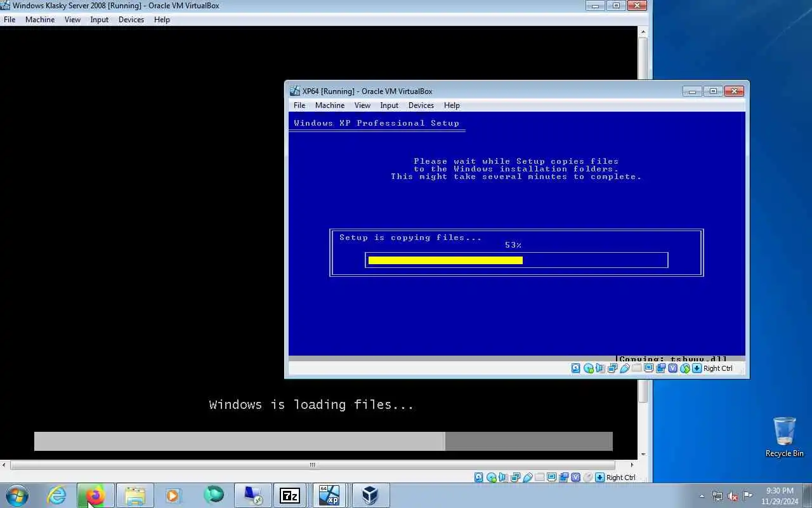This screenshot has height=508, width=812.
Task: Click vertical scrollbar down arrow in Klasky Server
Action: (x=643, y=455)
